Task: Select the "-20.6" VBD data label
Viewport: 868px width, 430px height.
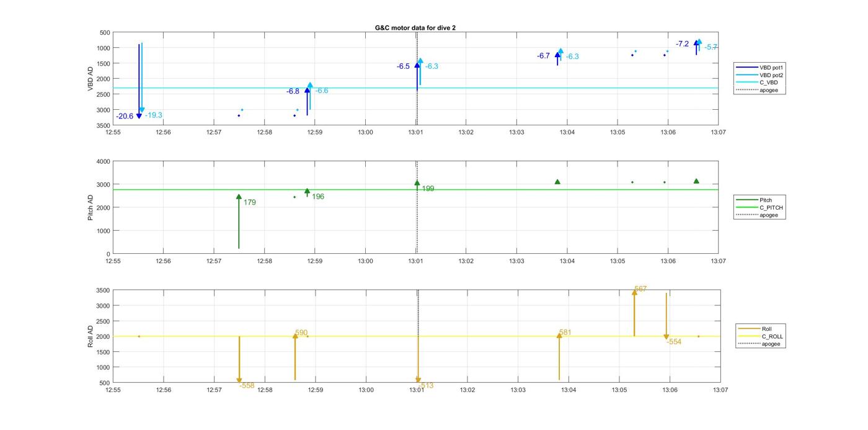Action: click(x=125, y=116)
